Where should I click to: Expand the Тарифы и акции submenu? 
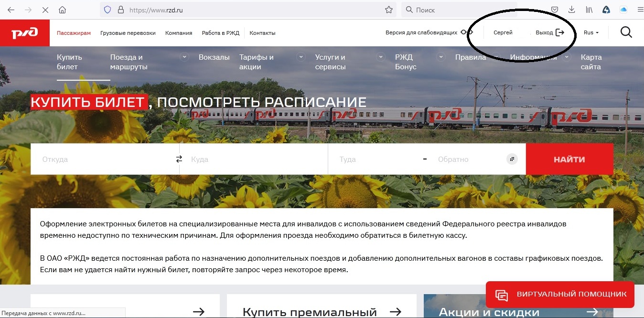(301, 57)
